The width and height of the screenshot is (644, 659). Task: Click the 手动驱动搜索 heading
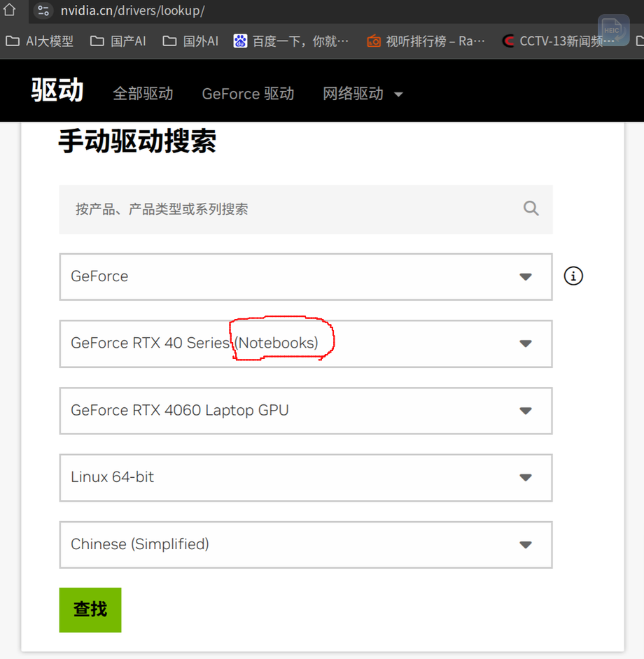tap(137, 141)
